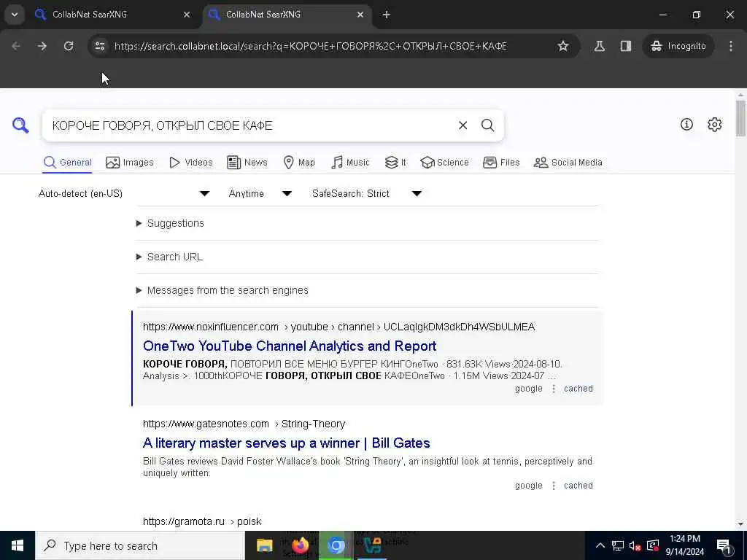This screenshot has height=560, width=747.
Task: Click gatesnotes.com result URL
Action: click(244, 424)
